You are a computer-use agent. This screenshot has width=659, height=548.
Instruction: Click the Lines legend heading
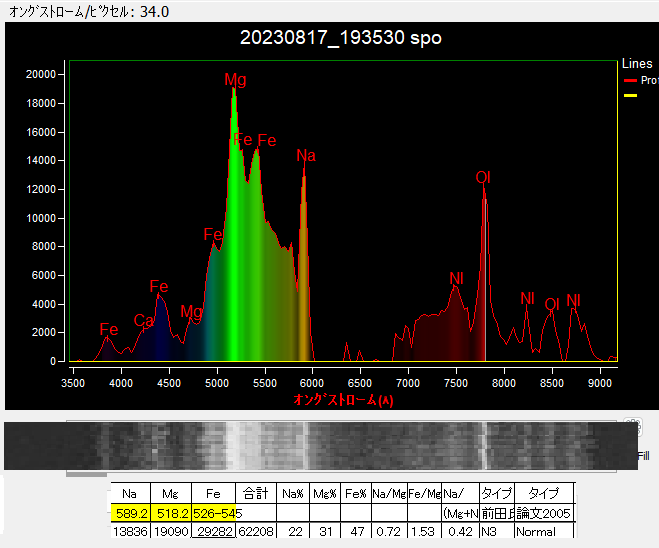coord(636,64)
